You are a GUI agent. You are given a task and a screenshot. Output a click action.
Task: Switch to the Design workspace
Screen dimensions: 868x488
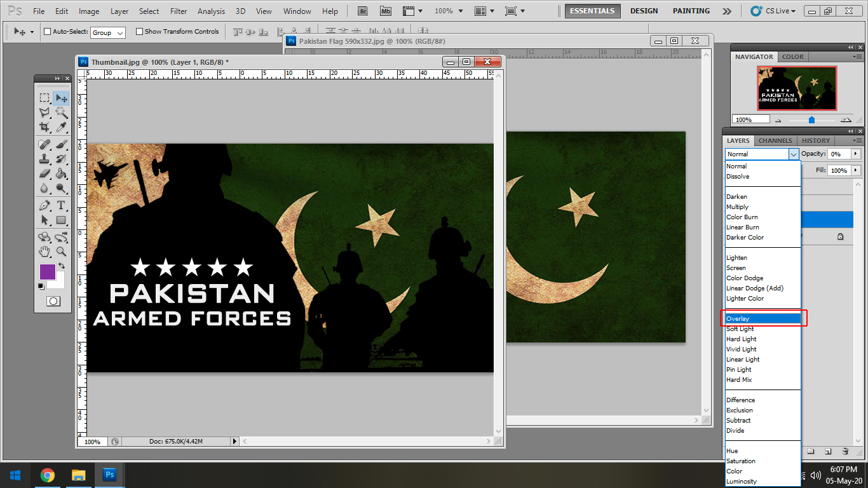644,11
